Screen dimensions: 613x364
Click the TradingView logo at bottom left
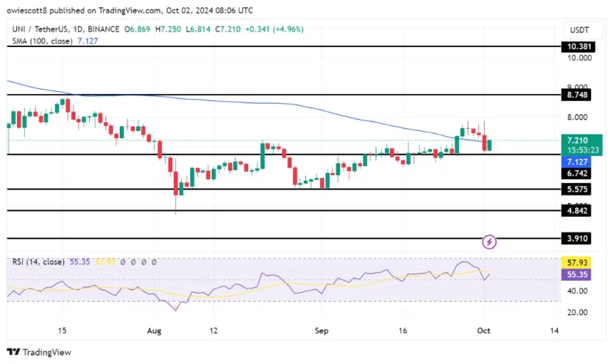pyautogui.click(x=42, y=352)
